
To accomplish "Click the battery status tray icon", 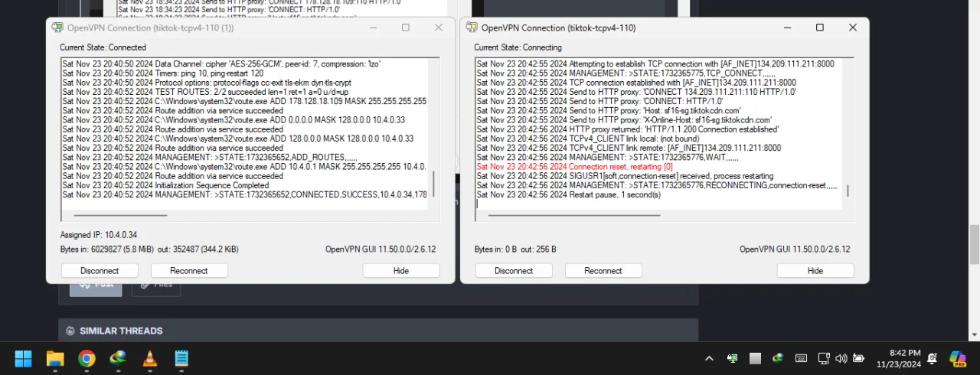I will pos(859,358).
